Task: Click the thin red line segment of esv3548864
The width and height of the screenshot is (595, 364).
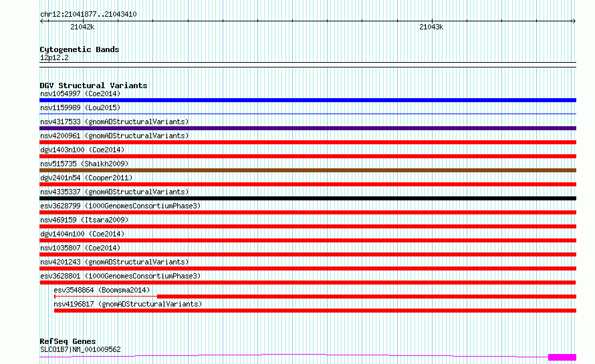Action: pyautogui.click(x=106, y=297)
